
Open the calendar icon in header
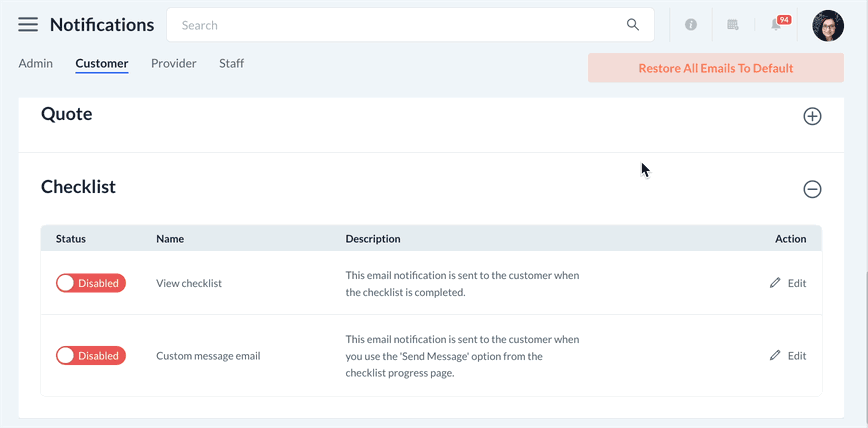point(733,25)
